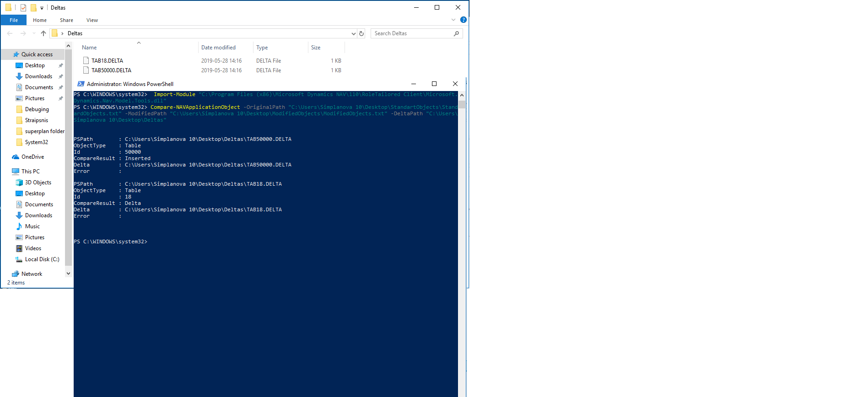The height and width of the screenshot is (397, 868).
Task: Click the PowerShell prompt line
Action: pyautogui.click(x=110, y=241)
